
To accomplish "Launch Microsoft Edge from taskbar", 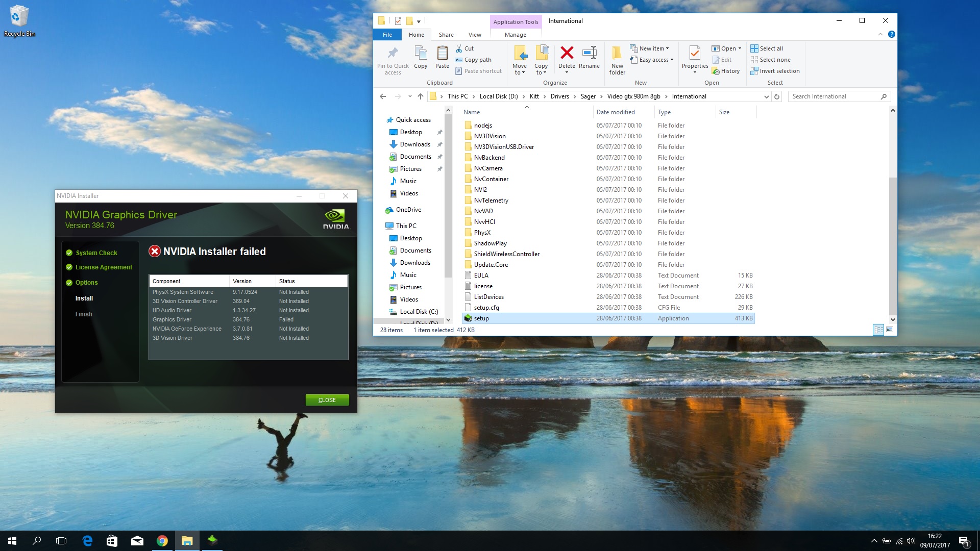I will 87,541.
